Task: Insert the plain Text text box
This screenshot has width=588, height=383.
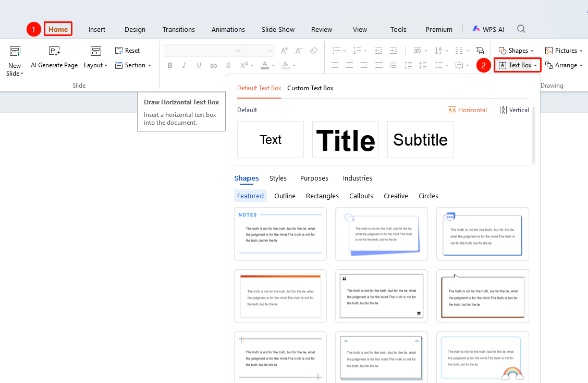Action: 271,140
